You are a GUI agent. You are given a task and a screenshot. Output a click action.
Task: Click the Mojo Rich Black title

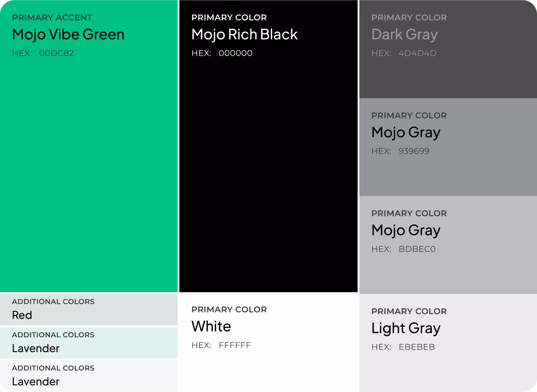244,34
